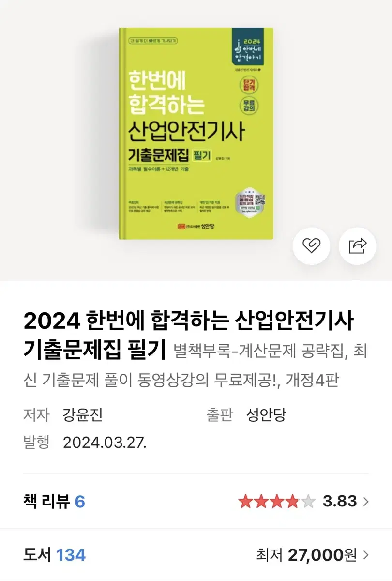Tap the 성안당 logo on the cover
The height and width of the screenshot is (581, 392).
pyautogui.click(x=196, y=226)
